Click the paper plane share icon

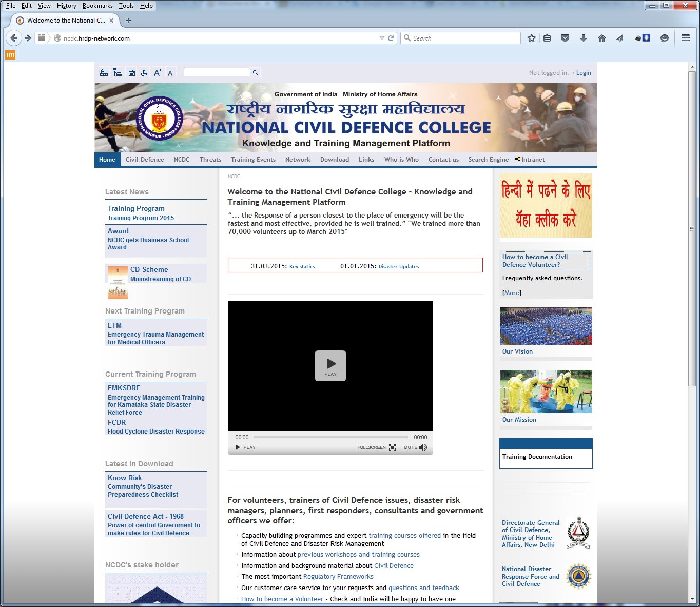[x=620, y=38]
